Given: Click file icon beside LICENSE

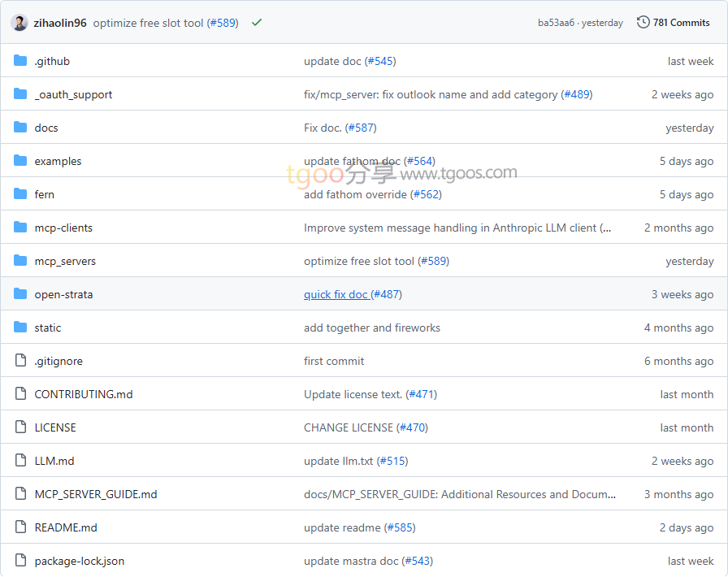Looking at the screenshot, I should click(20, 427).
